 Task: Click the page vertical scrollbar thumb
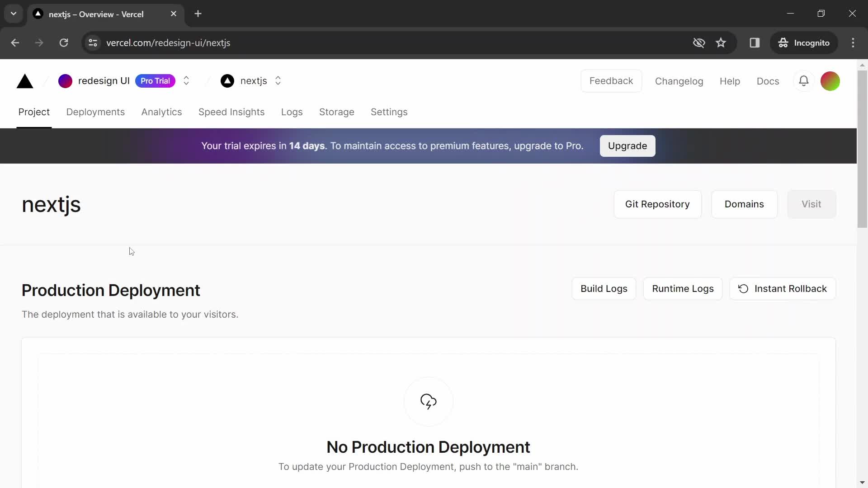pos(862,149)
